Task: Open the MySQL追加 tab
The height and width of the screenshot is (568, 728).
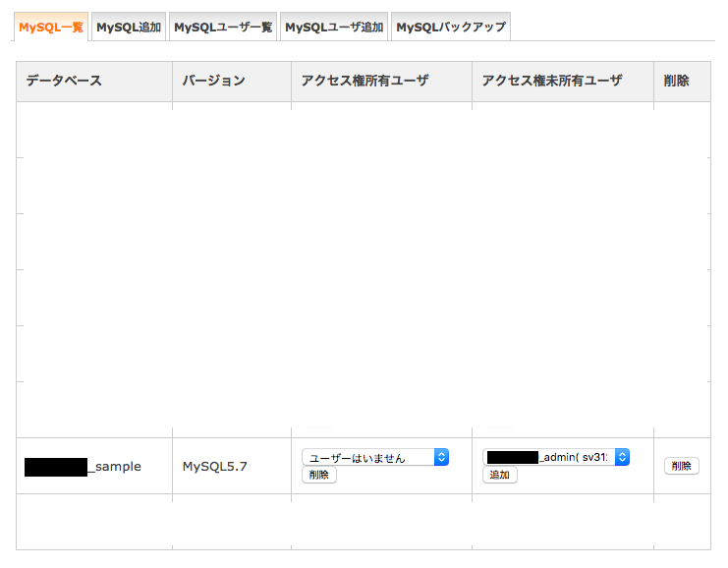Action: click(x=129, y=28)
